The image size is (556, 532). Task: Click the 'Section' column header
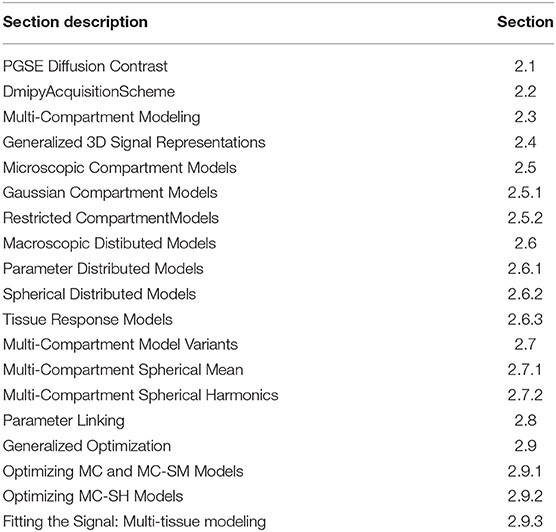525,22
